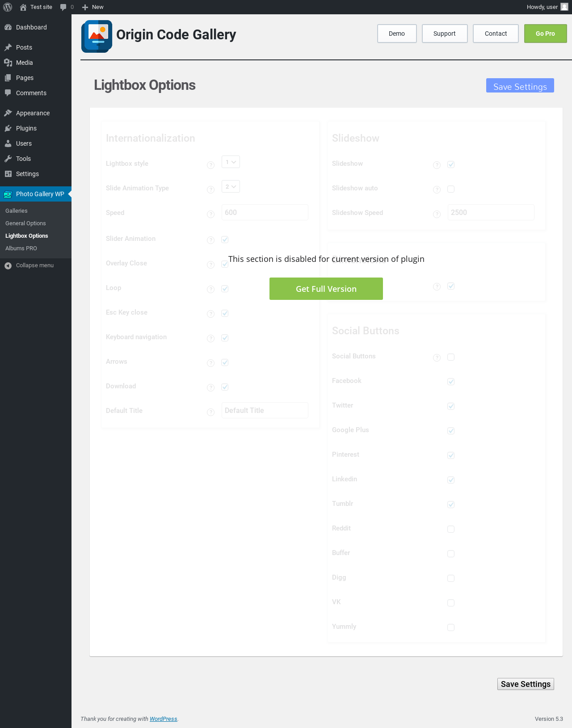Open Appearance via the paintbrush icon

pos(8,113)
